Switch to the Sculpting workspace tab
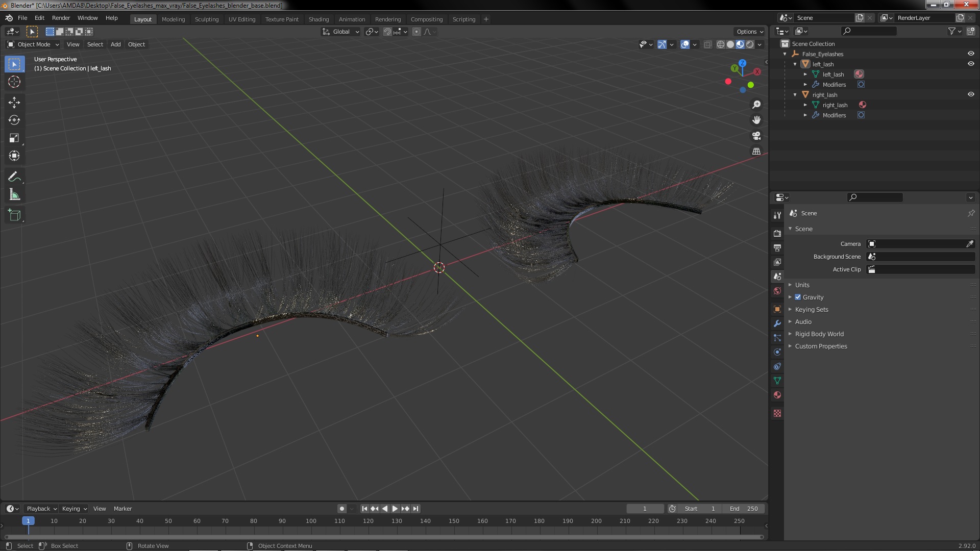 [x=207, y=19]
